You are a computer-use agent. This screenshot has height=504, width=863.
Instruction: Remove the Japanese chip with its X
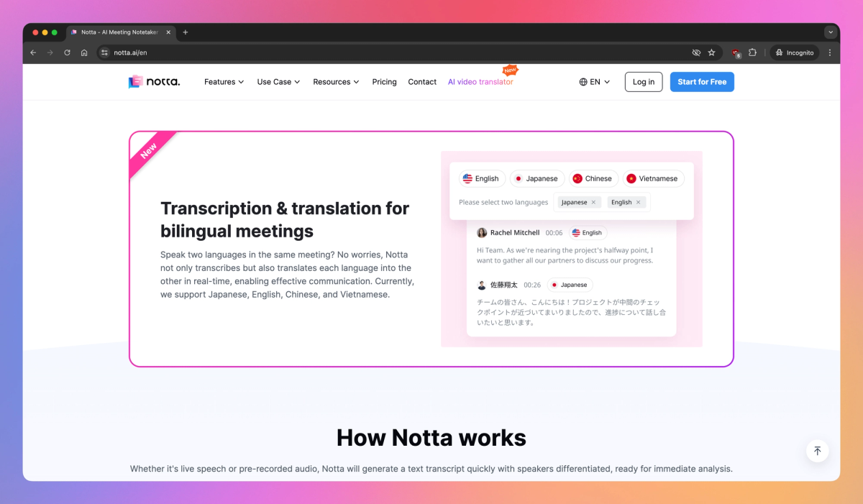click(593, 202)
